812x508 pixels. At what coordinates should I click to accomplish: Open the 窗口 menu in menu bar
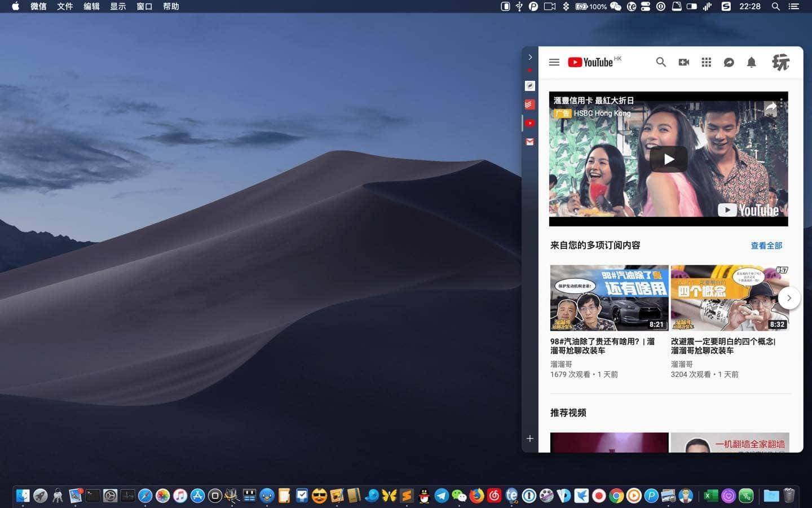[144, 6]
